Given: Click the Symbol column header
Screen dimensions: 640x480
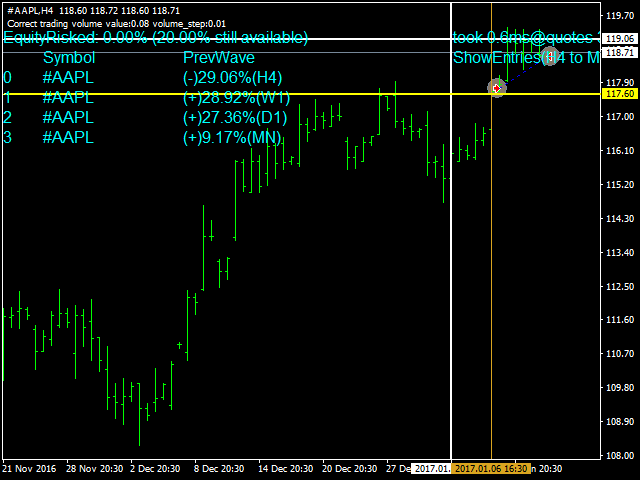Looking at the screenshot, I should point(69,58).
